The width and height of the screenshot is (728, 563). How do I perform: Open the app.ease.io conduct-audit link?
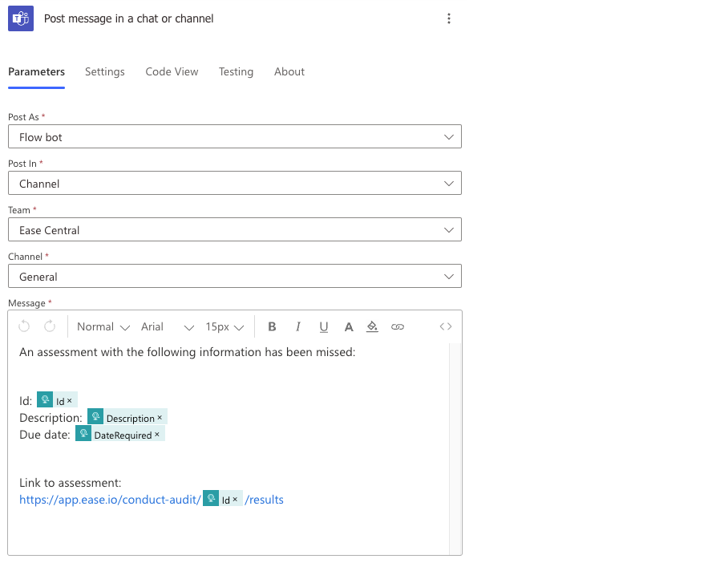[x=110, y=500]
